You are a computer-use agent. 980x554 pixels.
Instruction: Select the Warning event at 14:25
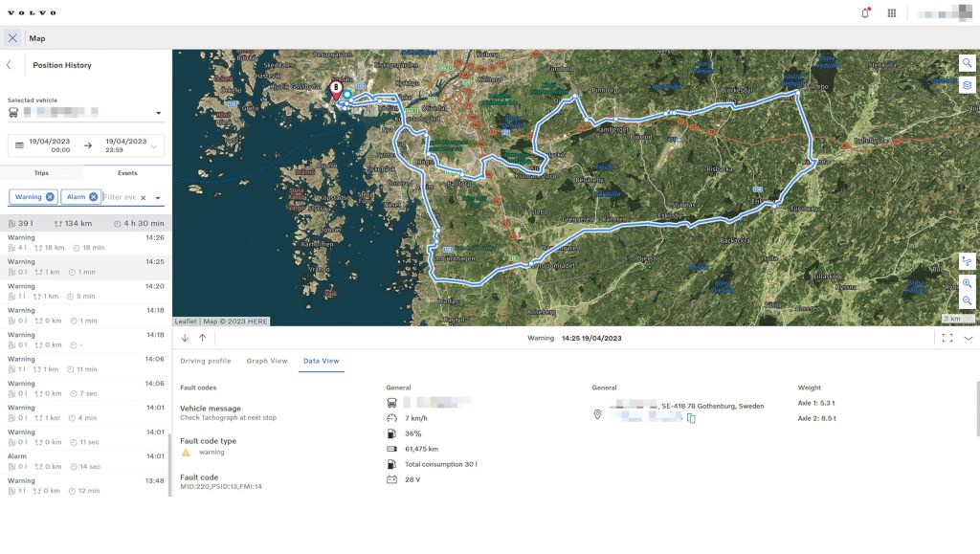85,267
